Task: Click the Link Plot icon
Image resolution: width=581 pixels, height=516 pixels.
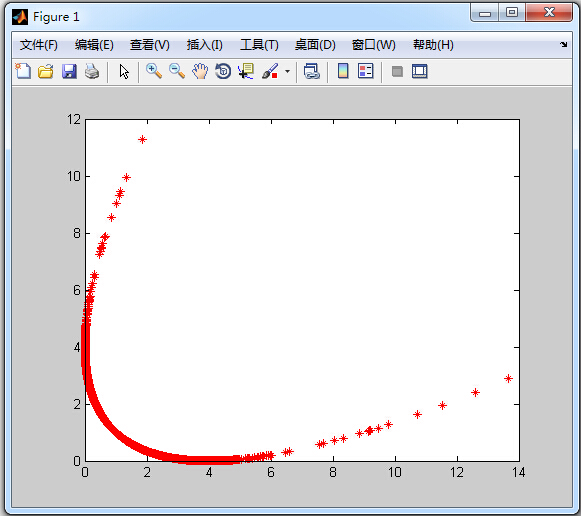Action: coord(312,71)
